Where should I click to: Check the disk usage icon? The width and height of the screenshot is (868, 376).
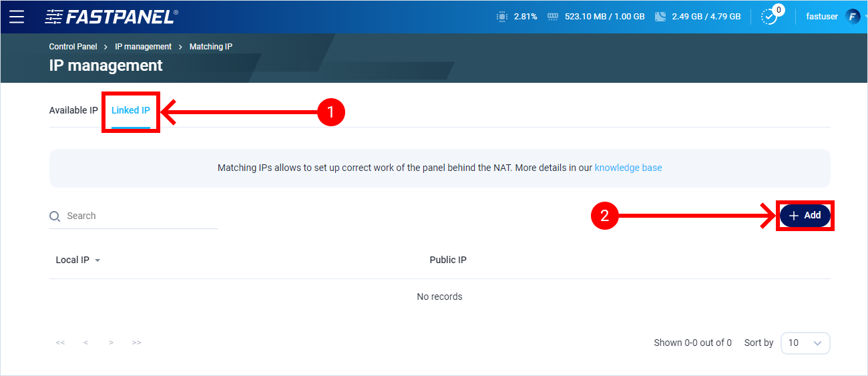point(661,17)
